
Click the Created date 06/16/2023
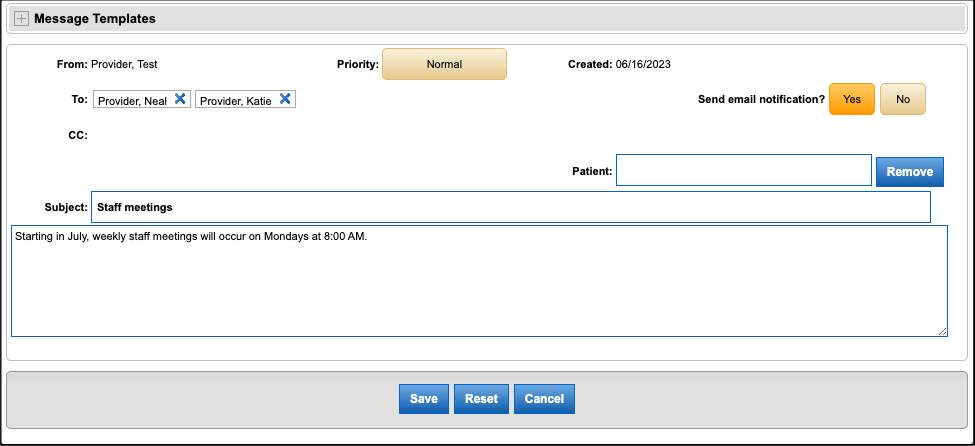[642, 64]
